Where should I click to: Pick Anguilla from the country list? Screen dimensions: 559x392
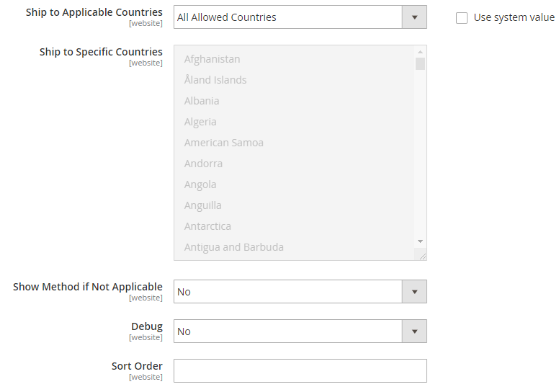point(203,205)
